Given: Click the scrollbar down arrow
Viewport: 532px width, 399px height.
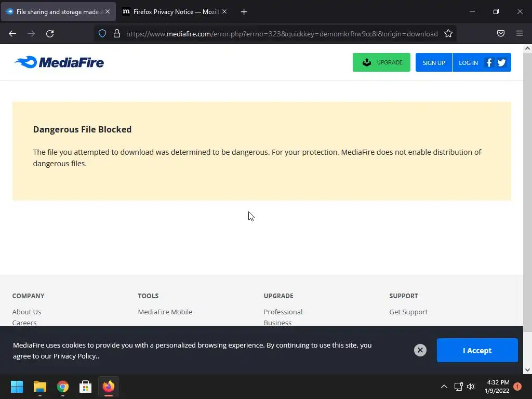Looking at the screenshot, I should point(527,370).
